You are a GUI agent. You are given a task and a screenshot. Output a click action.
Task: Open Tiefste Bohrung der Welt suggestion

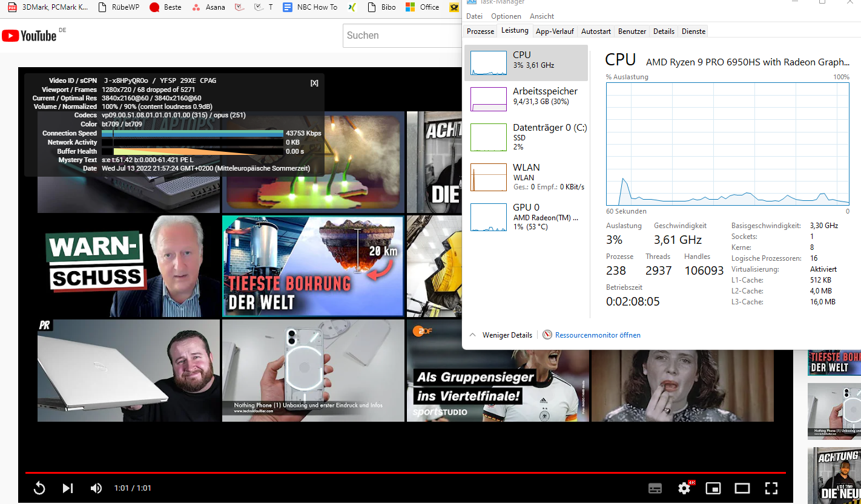(312, 266)
